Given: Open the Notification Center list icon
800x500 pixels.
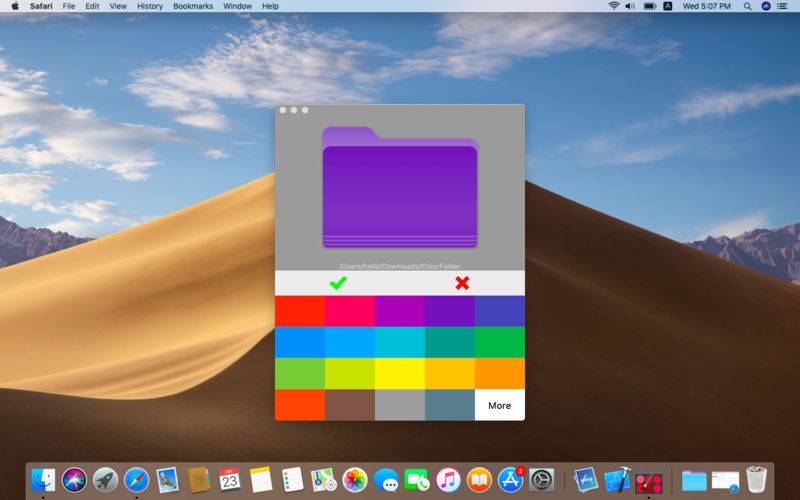Looking at the screenshot, I should (x=784, y=6).
